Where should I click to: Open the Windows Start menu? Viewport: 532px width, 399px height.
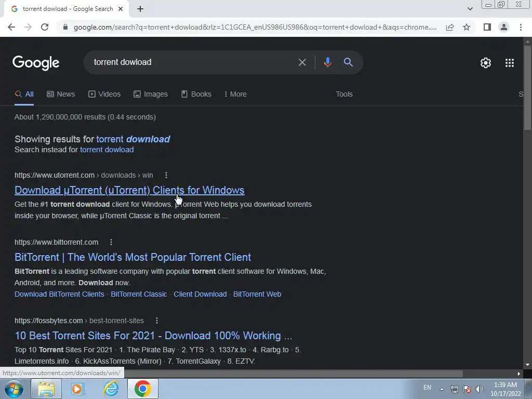point(14,389)
